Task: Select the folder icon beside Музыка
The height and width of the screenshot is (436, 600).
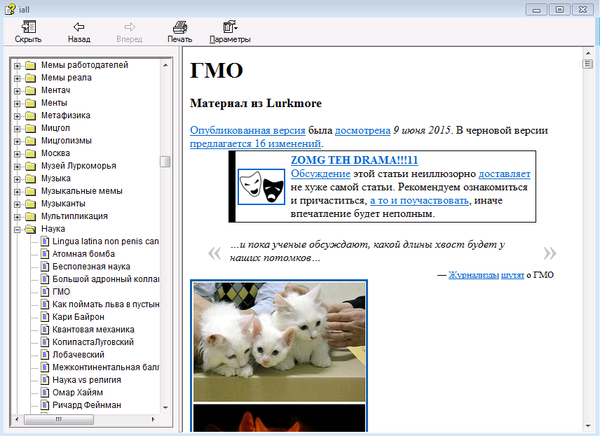Action: pyautogui.click(x=31, y=179)
